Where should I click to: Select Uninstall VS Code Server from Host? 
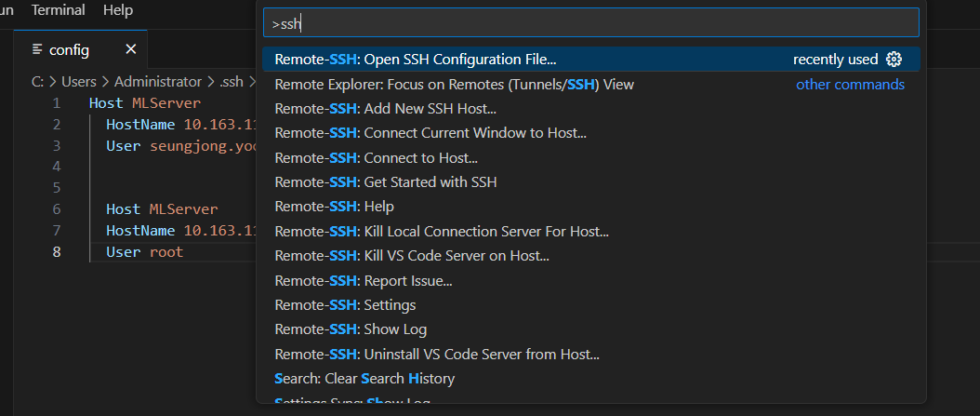[590, 355]
